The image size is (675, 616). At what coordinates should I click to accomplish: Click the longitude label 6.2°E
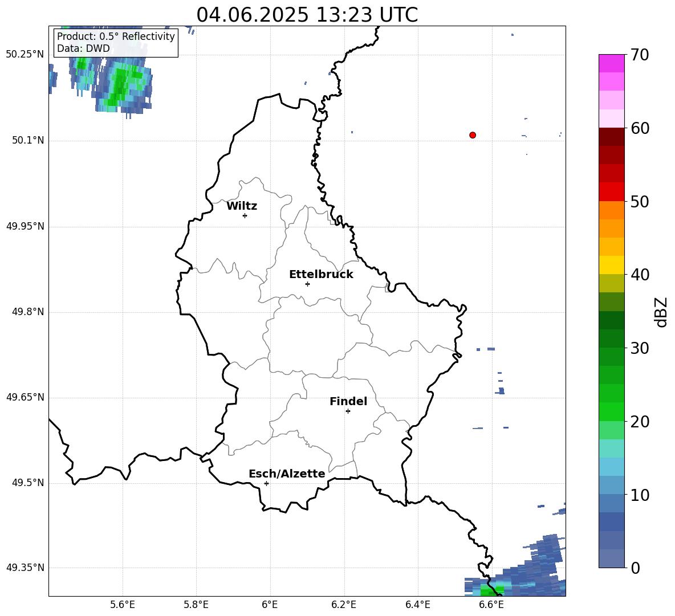click(x=344, y=605)
